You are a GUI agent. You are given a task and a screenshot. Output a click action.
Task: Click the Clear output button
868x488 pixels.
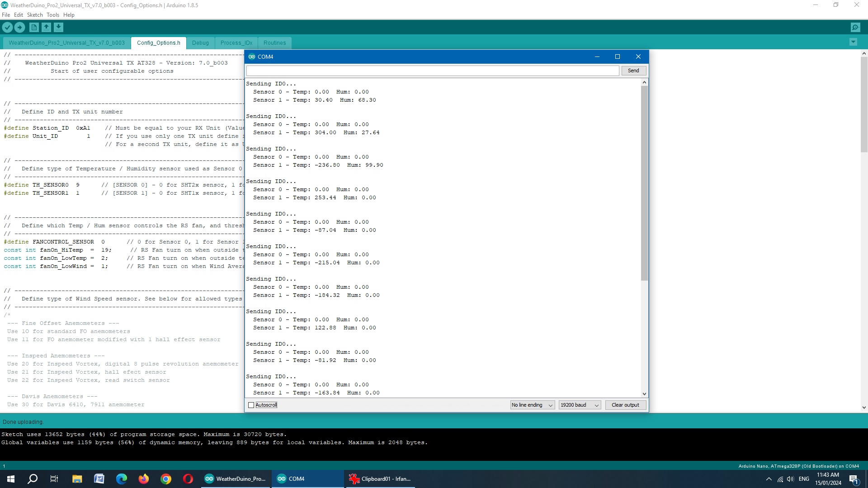point(625,405)
